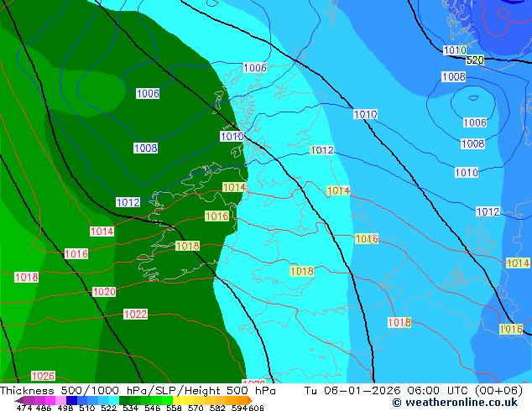The height and width of the screenshot is (411, 532).
Task: Click the legend value '534'
Action: coord(130,408)
